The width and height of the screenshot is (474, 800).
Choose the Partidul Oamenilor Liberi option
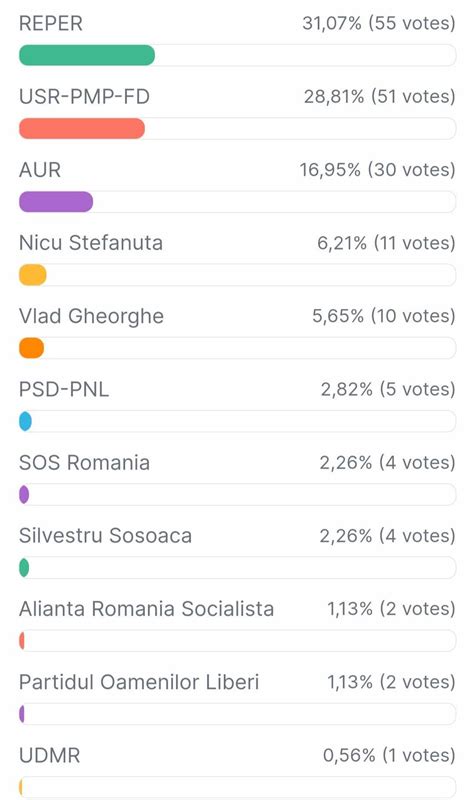139,682
